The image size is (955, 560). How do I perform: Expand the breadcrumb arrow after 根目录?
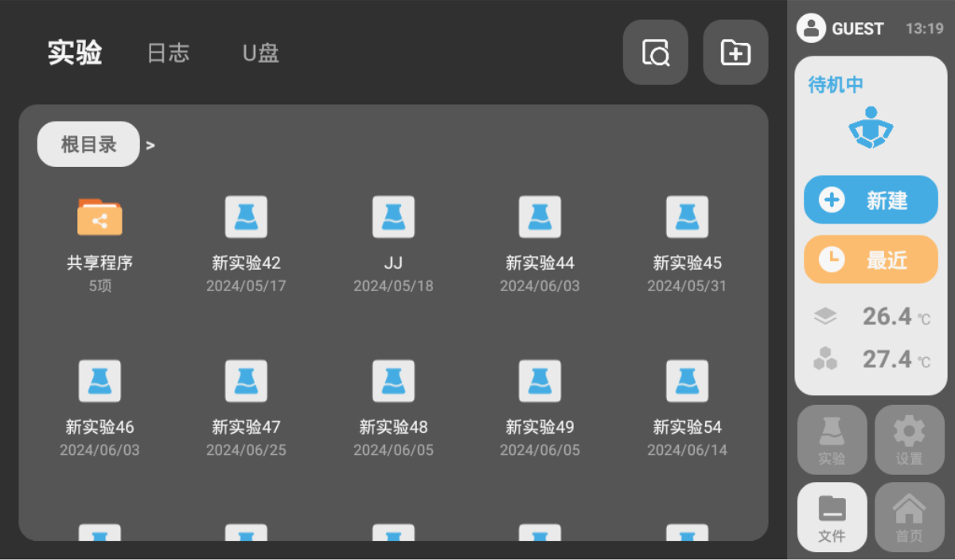click(150, 146)
